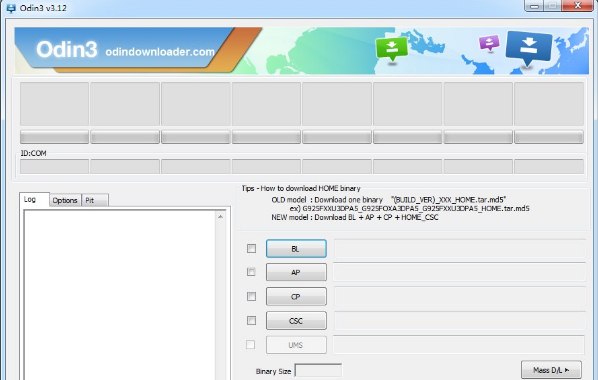Browse for a BL file with BL button
598x380 pixels.
tap(296, 249)
